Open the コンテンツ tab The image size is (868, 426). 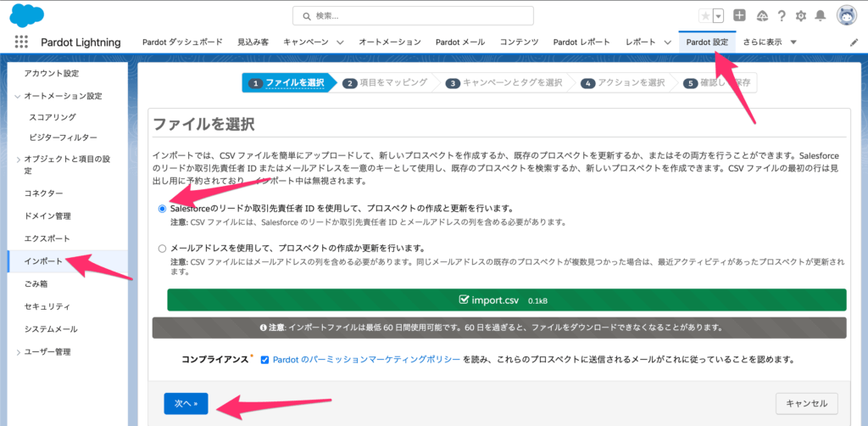point(519,42)
